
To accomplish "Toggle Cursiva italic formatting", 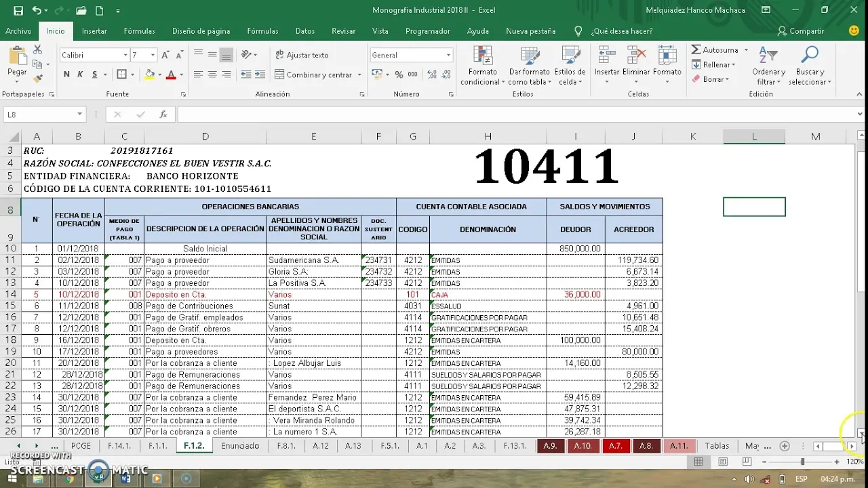I will tap(80, 75).
